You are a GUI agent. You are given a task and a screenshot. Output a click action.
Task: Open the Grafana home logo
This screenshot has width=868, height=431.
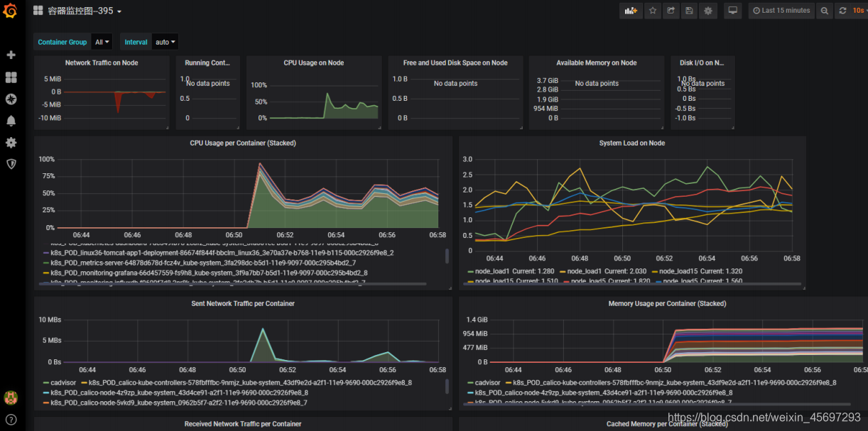pos(11,11)
